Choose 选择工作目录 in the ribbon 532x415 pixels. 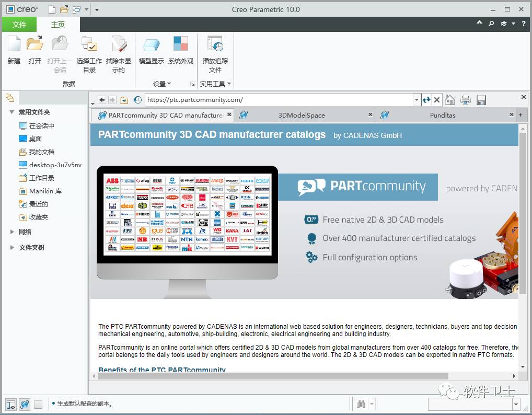coord(89,54)
